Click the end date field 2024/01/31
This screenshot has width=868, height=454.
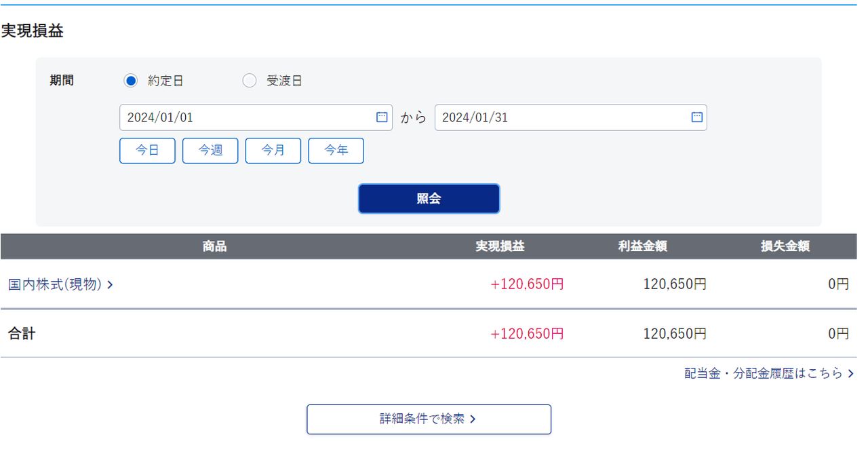click(x=559, y=117)
